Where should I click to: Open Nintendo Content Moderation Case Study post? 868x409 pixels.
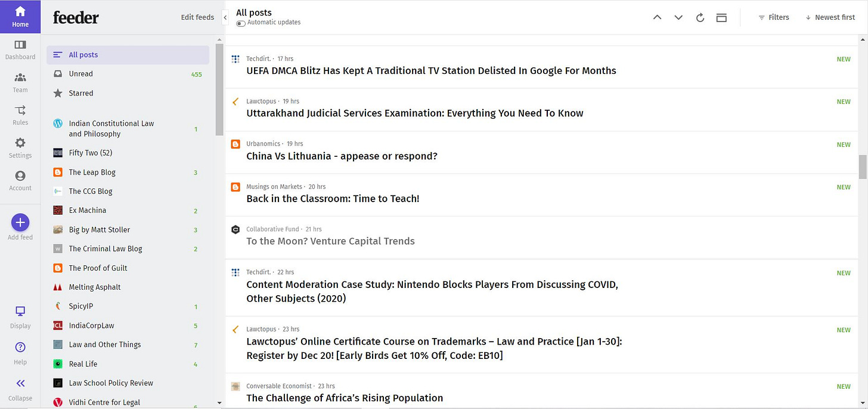(432, 292)
